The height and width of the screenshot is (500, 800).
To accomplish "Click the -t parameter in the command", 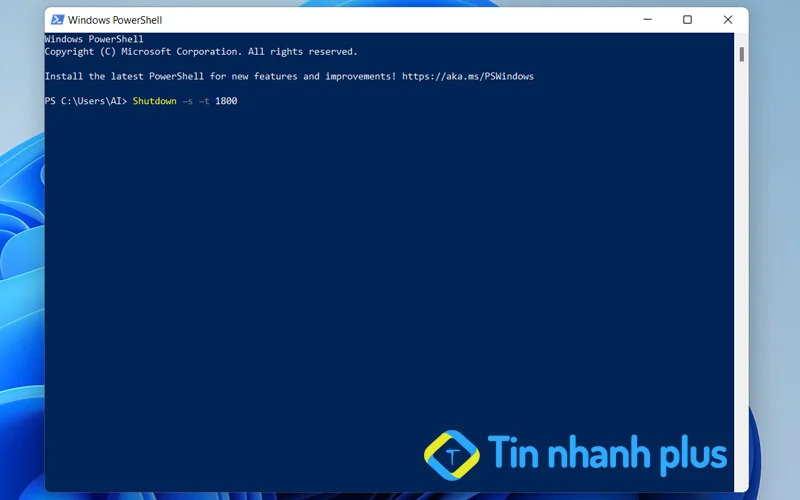I will click(204, 101).
